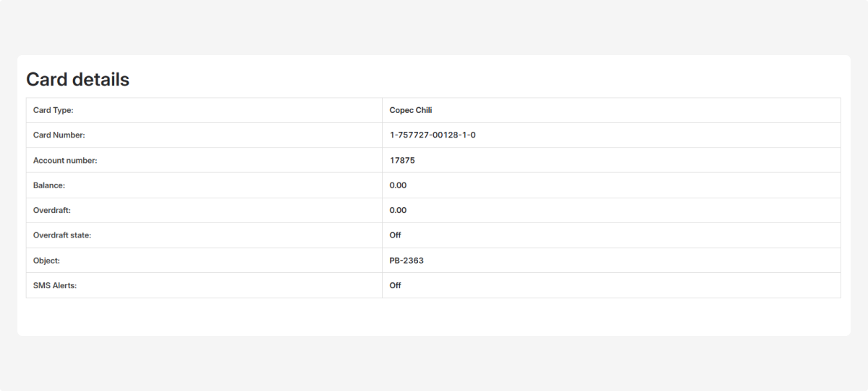Click the Overdraft label
This screenshot has height=391, width=868.
(x=52, y=211)
